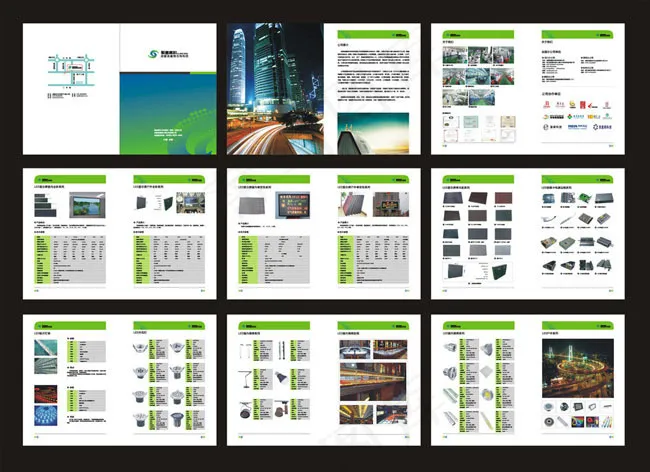
Task: Select the LED spotlight bulb product image
Action: (448, 347)
